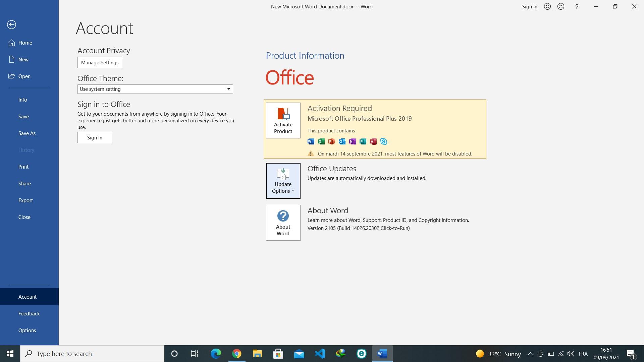Click About Word button
644x362 pixels.
click(x=283, y=223)
